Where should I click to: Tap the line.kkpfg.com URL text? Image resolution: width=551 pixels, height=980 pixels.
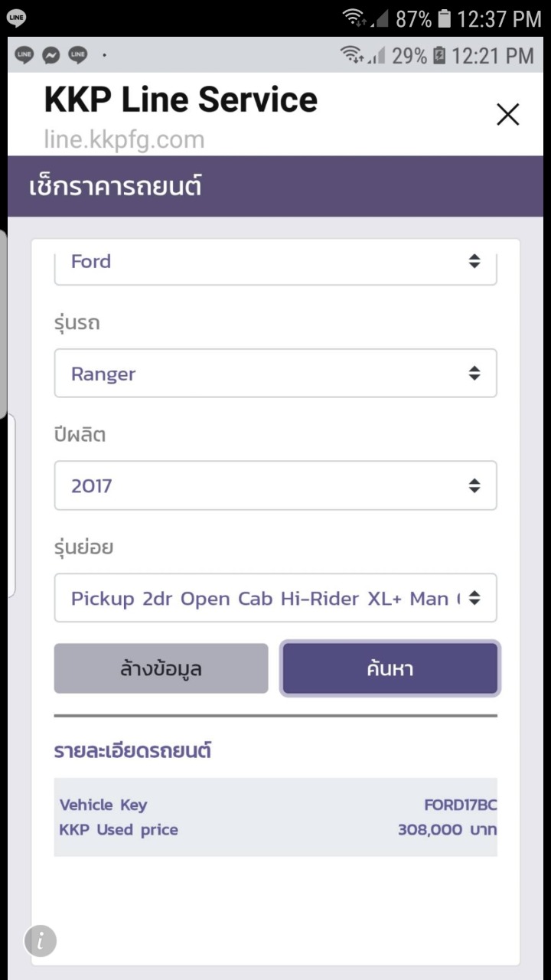pos(124,139)
